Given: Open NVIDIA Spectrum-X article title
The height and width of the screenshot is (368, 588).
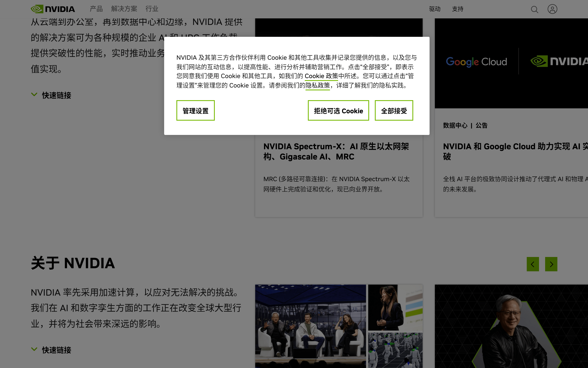Looking at the screenshot, I should click(336, 151).
